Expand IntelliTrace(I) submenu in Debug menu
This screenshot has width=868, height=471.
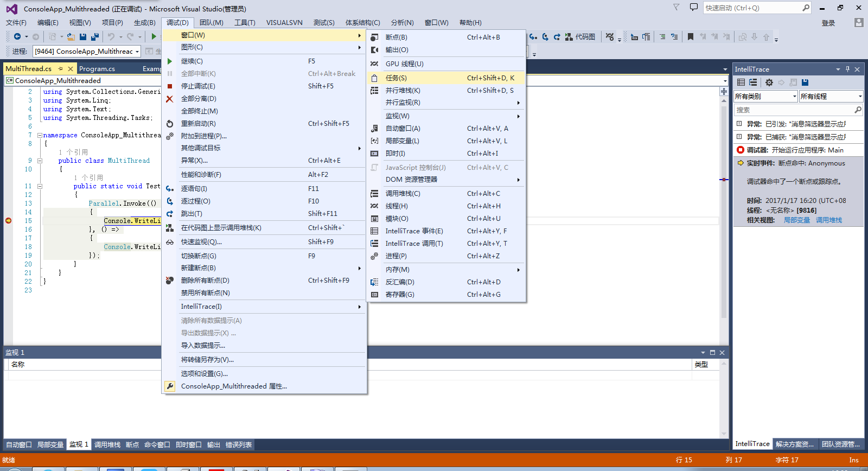point(264,307)
